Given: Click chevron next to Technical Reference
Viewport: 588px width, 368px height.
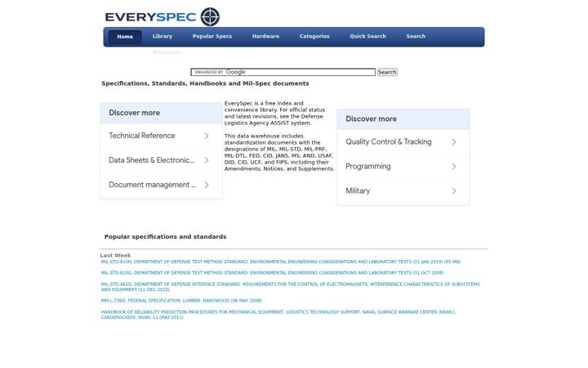Looking at the screenshot, I should click(x=207, y=136).
